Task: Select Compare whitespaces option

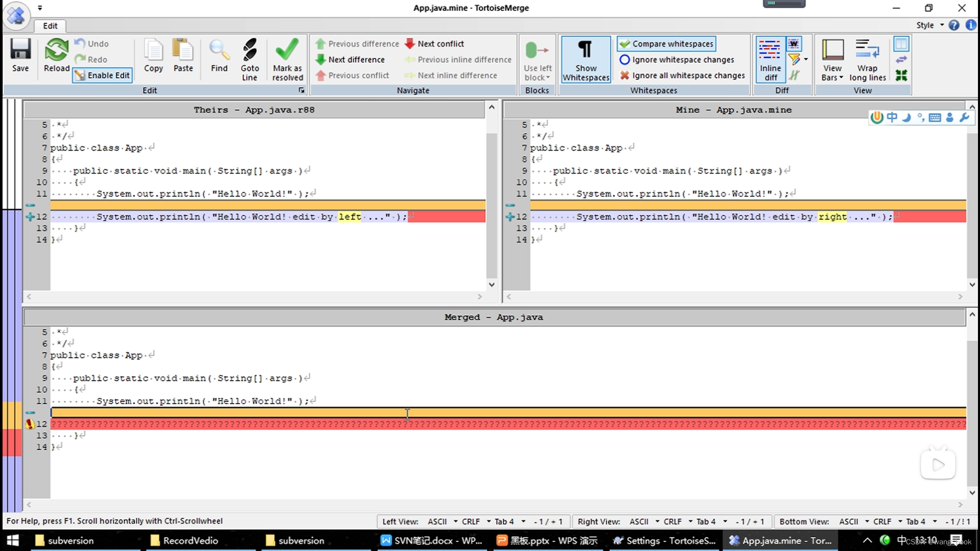Action: pos(667,44)
